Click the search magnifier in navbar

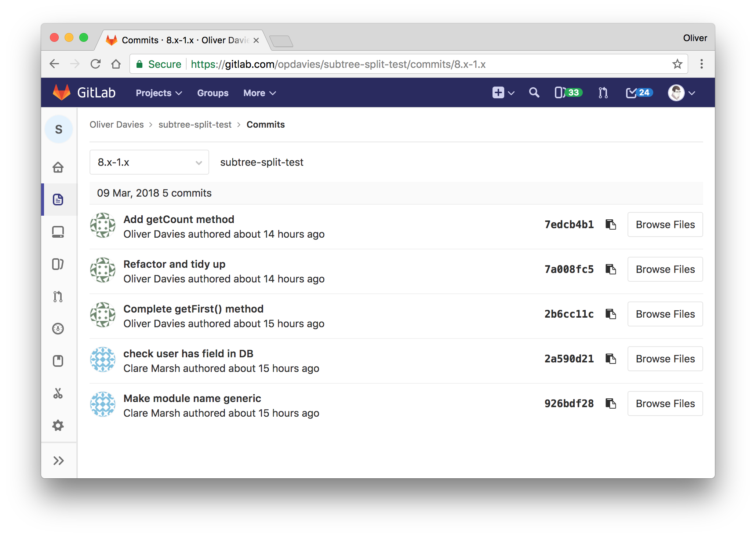pyautogui.click(x=534, y=93)
